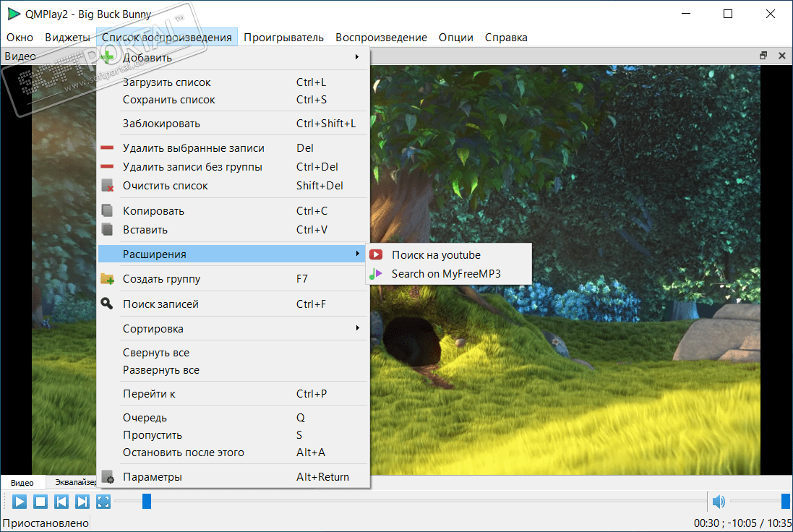The height and width of the screenshot is (532, 793).
Task: Expand the Сортировка submenu arrow
Action: click(357, 327)
